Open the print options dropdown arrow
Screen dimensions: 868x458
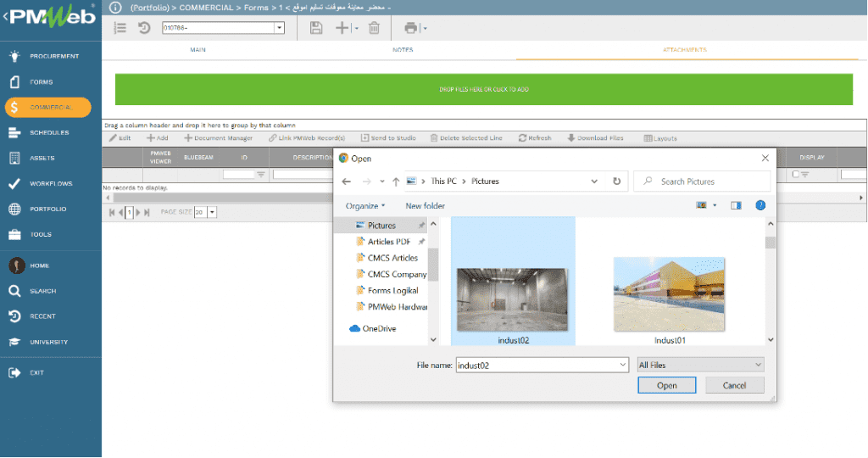(425, 28)
